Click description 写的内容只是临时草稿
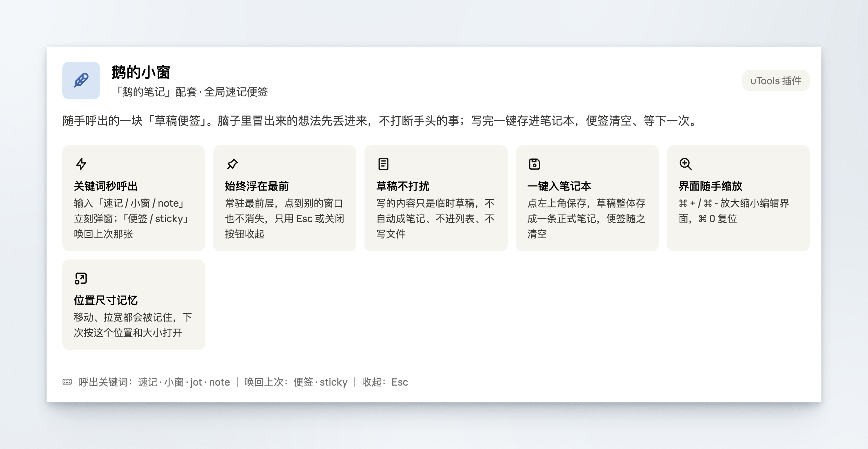The width and height of the screenshot is (868, 449). click(435, 219)
